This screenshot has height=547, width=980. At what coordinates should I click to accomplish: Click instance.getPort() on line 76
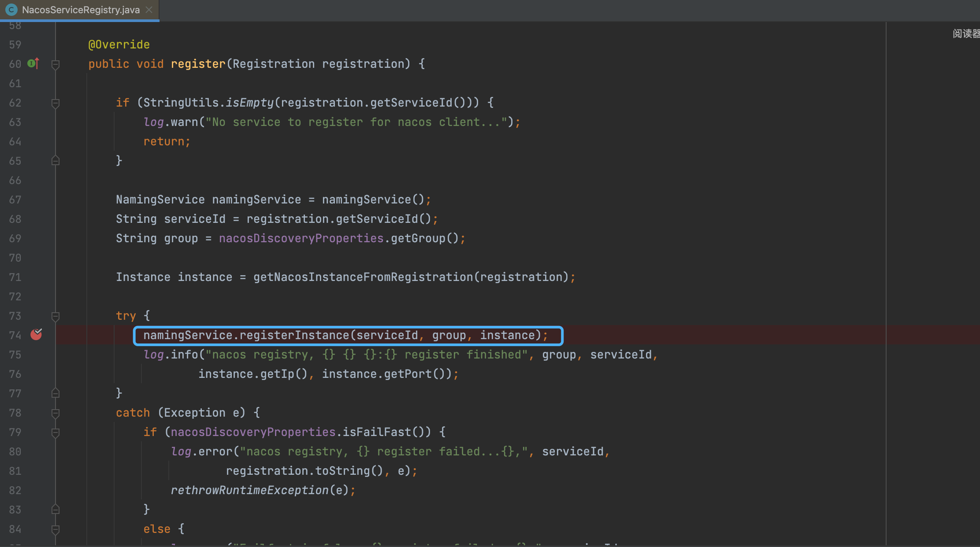387,374
